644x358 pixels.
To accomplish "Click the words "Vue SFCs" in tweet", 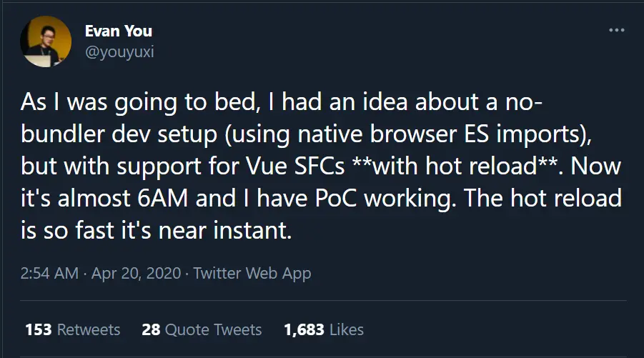I will click(x=295, y=166).
